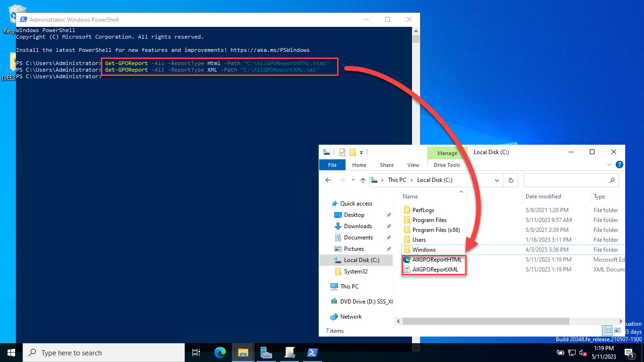This screenshot has height=362, width=644.
Task: Click the New folder icon in Quick Access toolbar
Action: point(352,152)
